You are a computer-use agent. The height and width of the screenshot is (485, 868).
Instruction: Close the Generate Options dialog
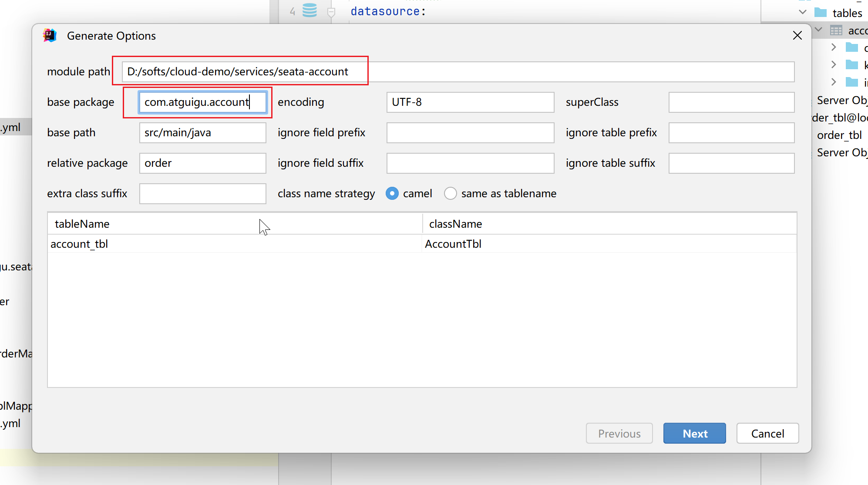(797, 35)
